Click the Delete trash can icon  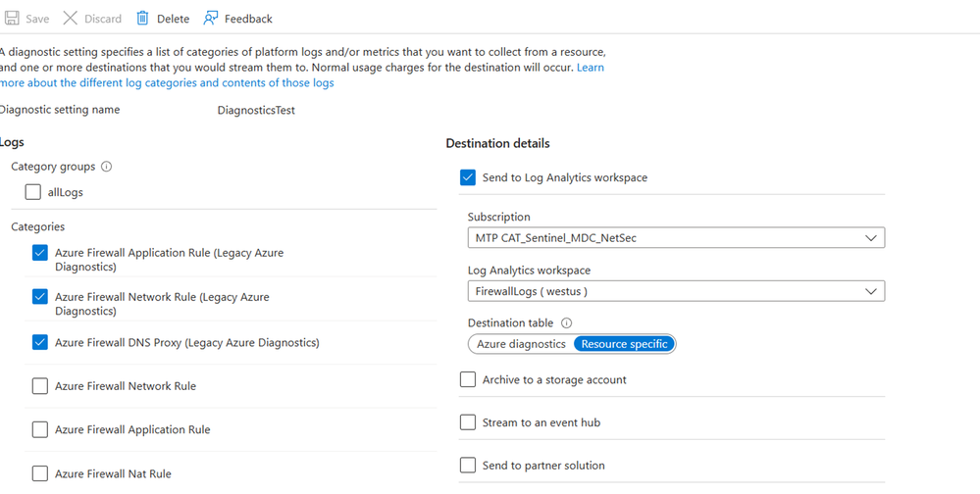click(143, 19)
